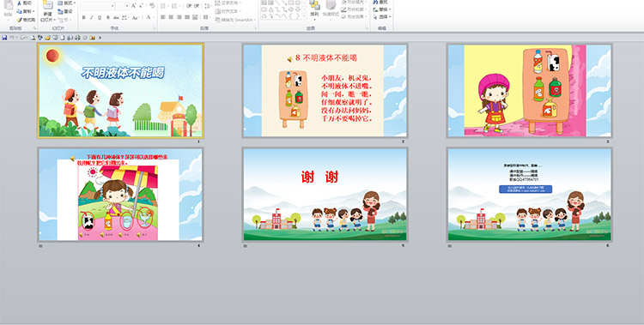Open Customize Quick Access Toolbar dropdown

pos(100,38)
